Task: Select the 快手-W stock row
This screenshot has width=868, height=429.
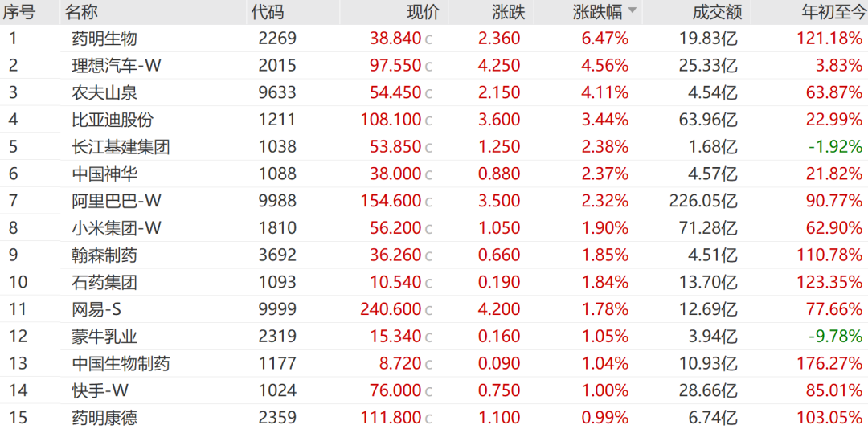Action: pyautogui.click(x=100, y=390)
